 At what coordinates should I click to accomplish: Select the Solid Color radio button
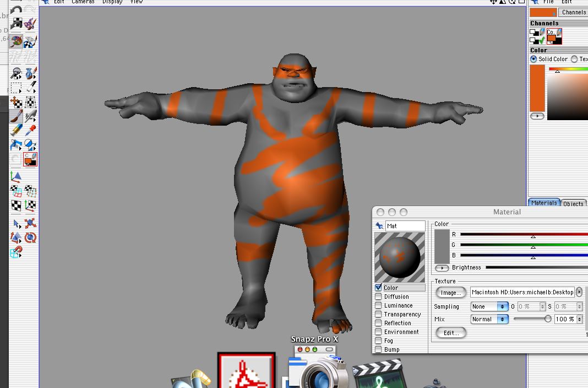(533, 59)
